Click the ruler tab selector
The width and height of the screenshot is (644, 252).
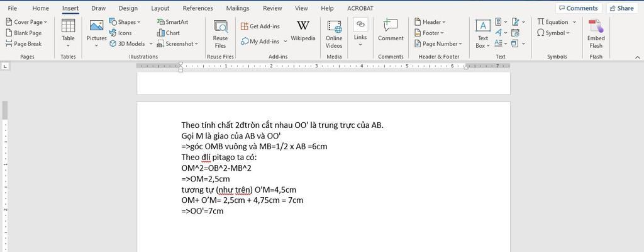click(x=5, y=66)
